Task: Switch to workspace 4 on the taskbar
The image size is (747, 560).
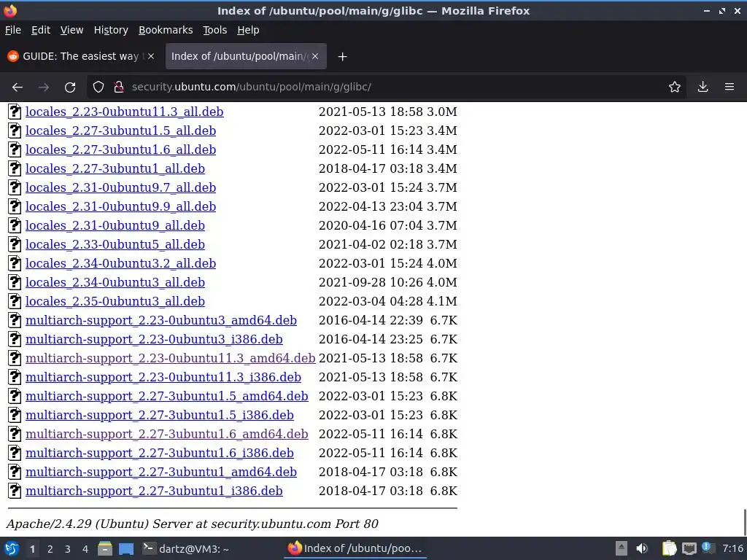Action: point(85,549)
